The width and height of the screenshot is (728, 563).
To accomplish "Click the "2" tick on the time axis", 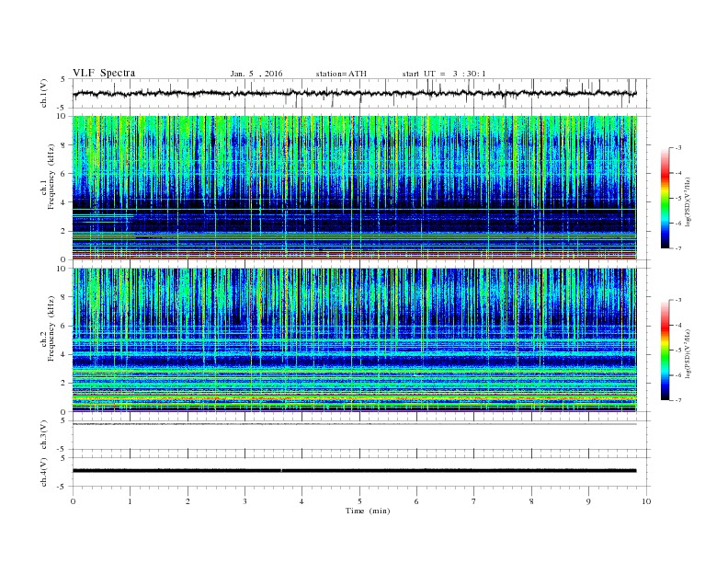I will click(188, 501).
